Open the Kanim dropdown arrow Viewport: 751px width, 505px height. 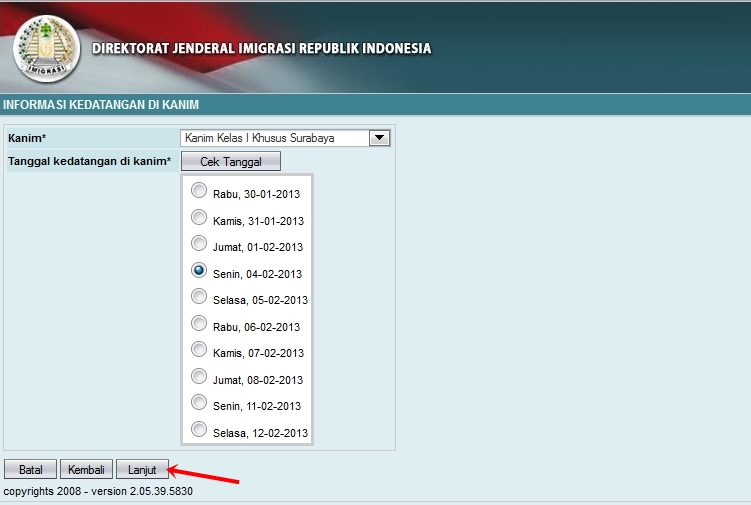tap(379, 138)
